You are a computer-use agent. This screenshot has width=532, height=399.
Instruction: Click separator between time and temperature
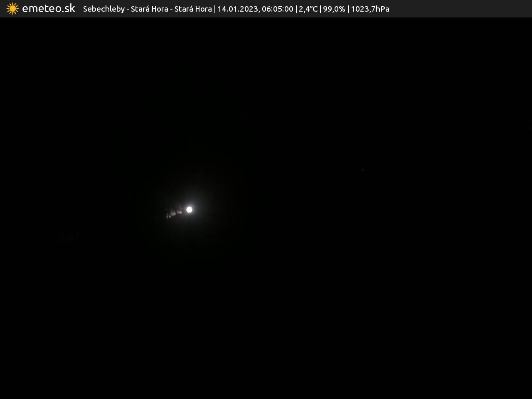point(296,9)
